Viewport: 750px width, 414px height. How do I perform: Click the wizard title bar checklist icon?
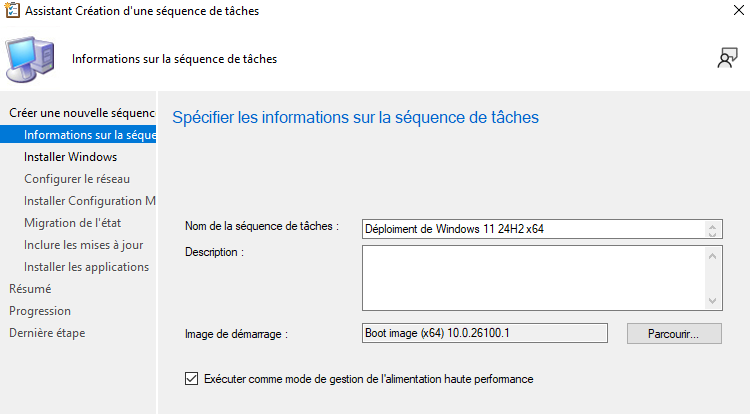point(12,11)
